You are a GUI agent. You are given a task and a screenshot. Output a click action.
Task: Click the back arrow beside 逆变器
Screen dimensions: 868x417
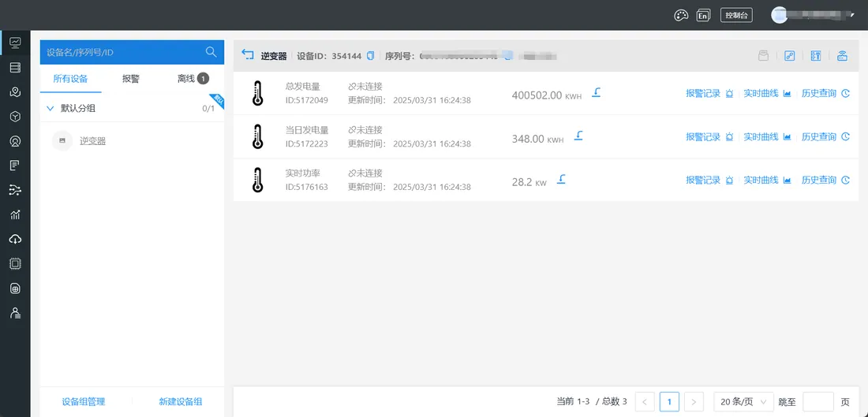click(x=248, y=54)
